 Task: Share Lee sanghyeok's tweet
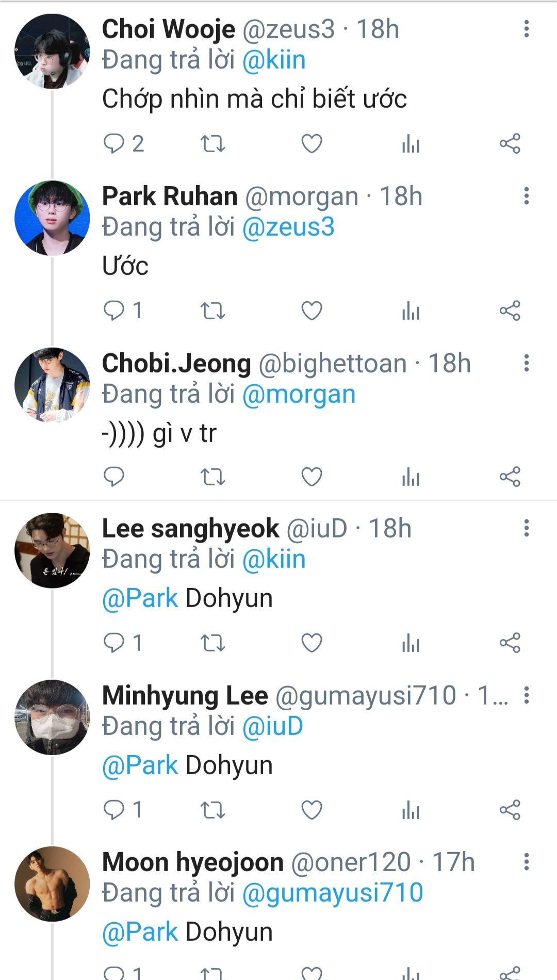pos(510,643)
